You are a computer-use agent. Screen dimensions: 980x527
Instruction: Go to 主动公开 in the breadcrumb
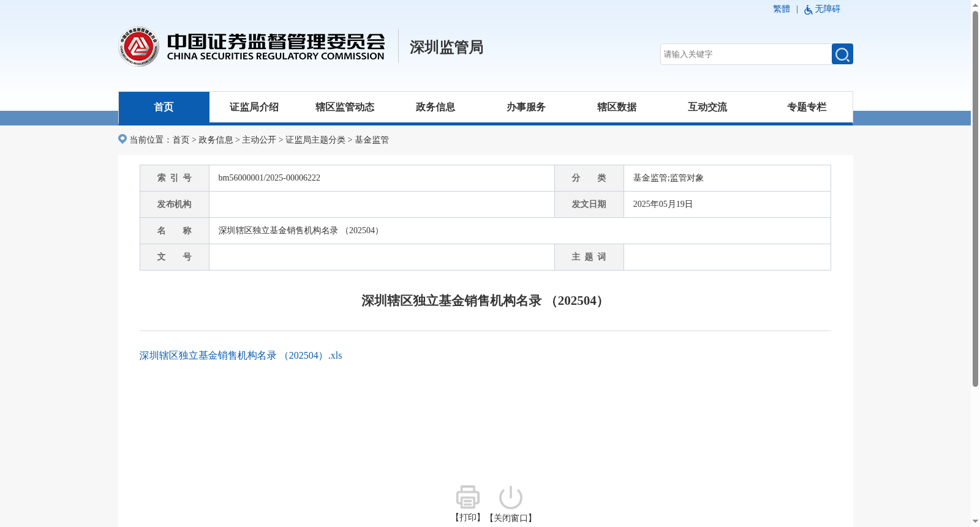coord(259,140)
